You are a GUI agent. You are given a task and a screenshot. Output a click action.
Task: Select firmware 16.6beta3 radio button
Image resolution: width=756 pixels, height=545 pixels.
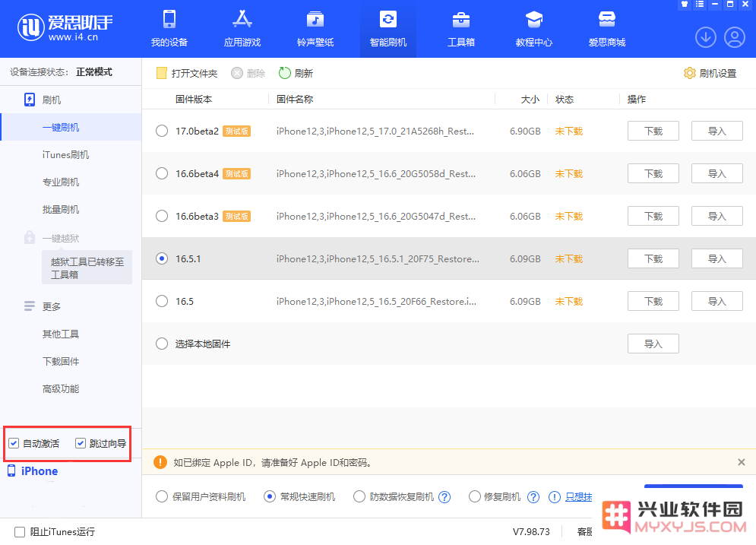coord(162,216)
